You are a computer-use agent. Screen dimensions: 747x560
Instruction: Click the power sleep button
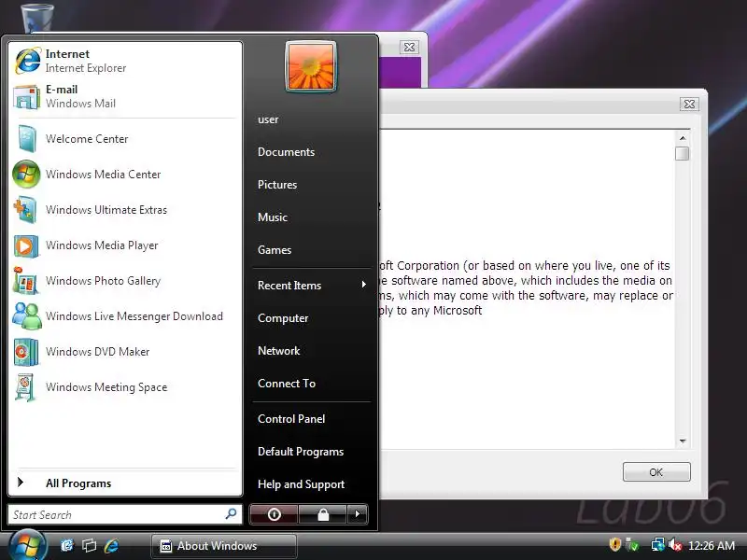[274, 514]
